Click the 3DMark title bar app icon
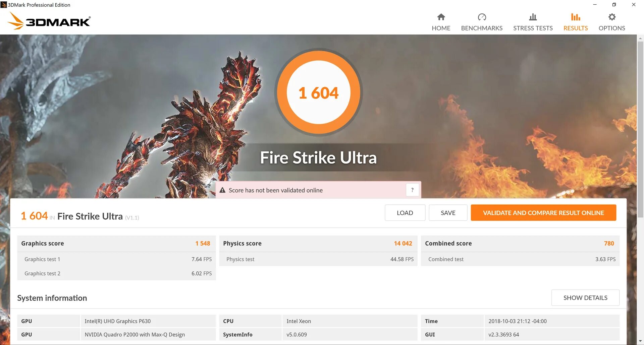The height and width of the screenshot is (345, 644). pyautogui.click(x=3, y=5)
